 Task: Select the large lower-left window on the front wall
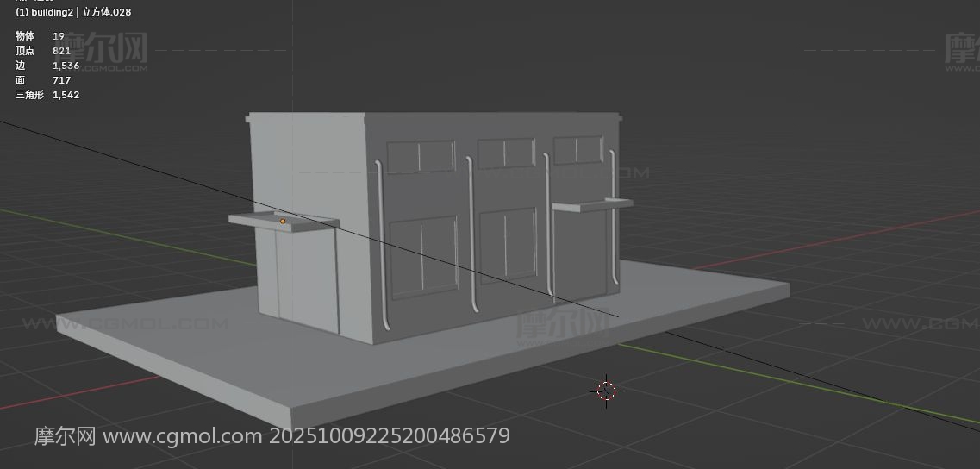[x=422, y=258]
